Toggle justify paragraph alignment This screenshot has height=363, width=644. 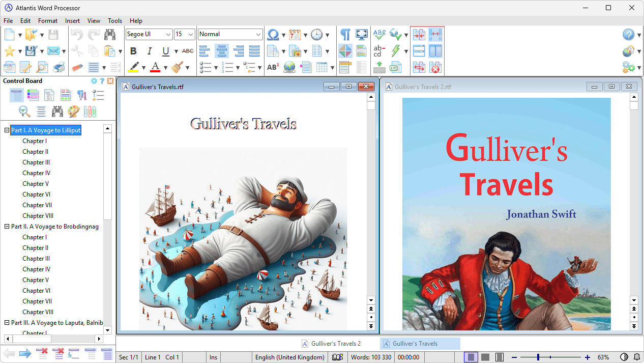click(x=254, y=51)
